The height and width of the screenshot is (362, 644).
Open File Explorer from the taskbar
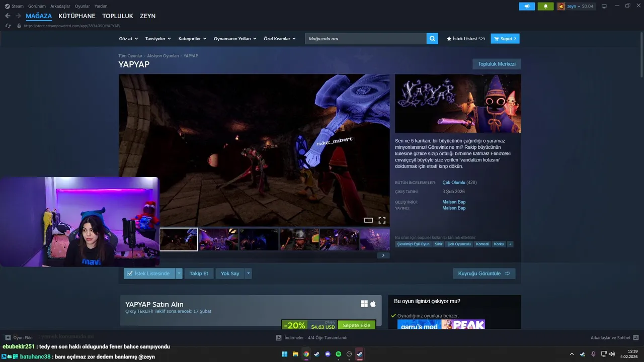pos(296,354)
